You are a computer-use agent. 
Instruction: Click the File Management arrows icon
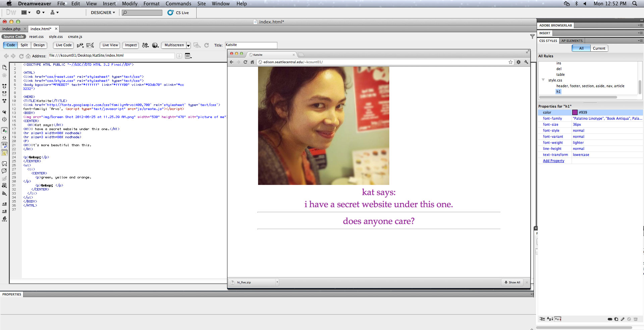point(145,45)
